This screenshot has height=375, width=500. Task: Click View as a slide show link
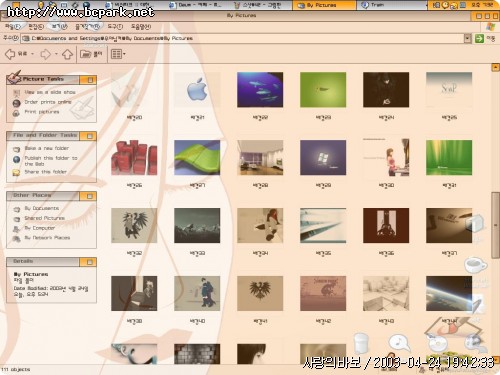click(50, 92)
